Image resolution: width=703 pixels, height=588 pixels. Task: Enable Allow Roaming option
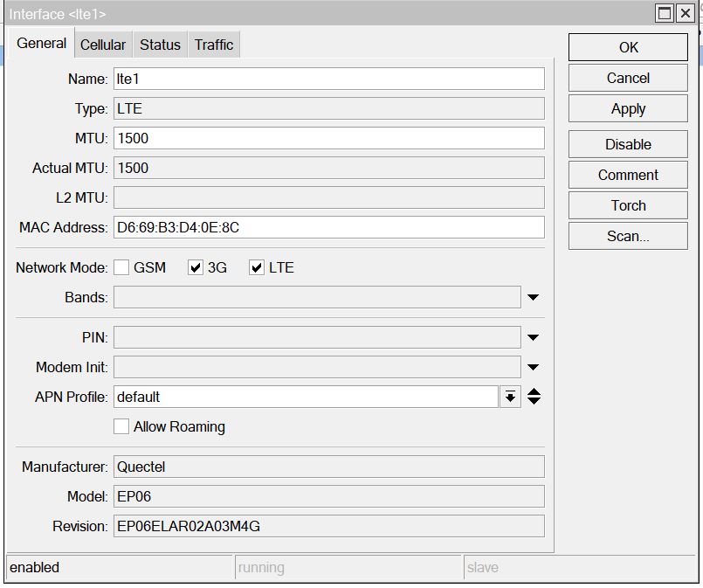tap(122, 427)
